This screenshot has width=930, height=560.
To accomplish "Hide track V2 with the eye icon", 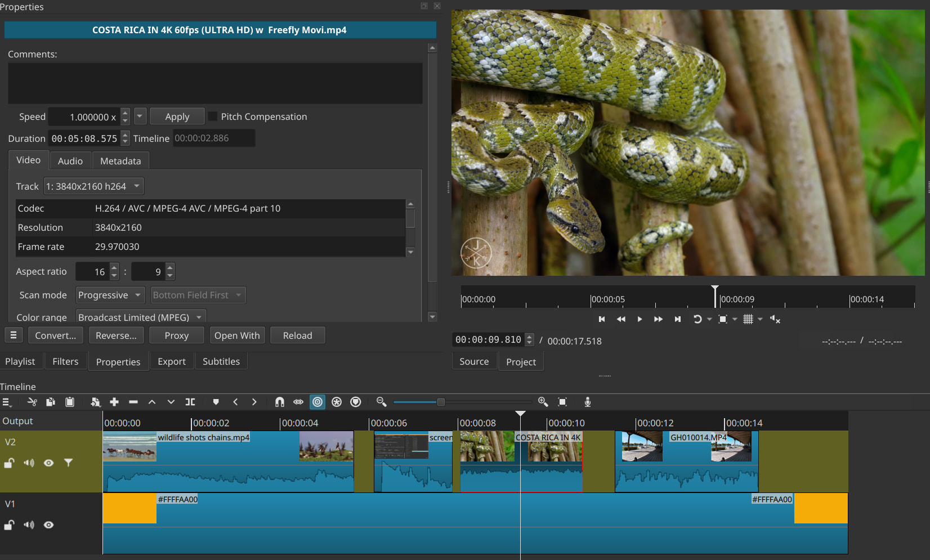I will coord(49,463).
